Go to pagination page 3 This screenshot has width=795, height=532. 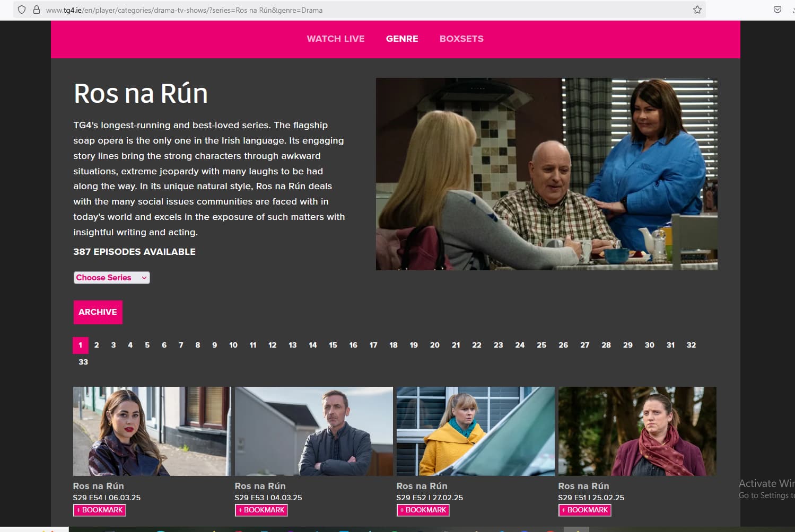(x=113, y=345)
